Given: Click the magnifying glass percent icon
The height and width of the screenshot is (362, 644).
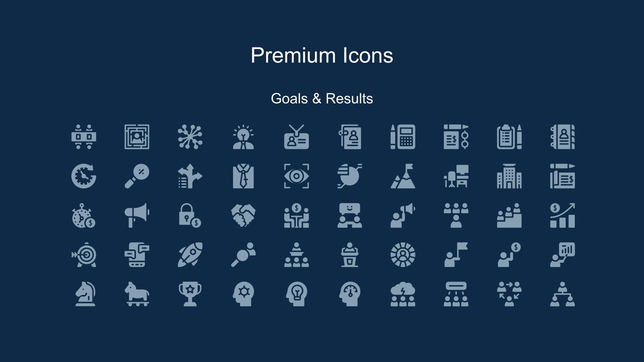Looking at the screenshot, I should tap(137, 176).
